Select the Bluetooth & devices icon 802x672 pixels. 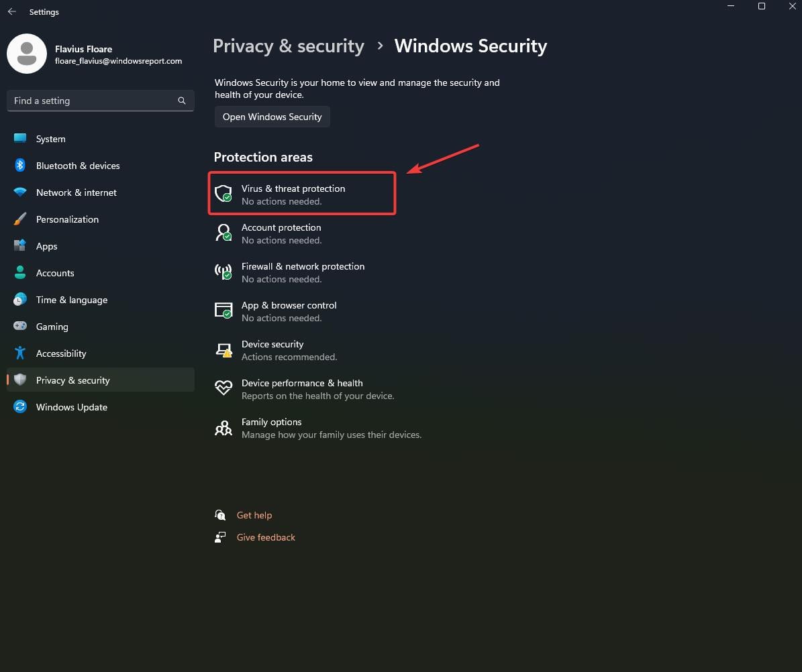point(19,166)
